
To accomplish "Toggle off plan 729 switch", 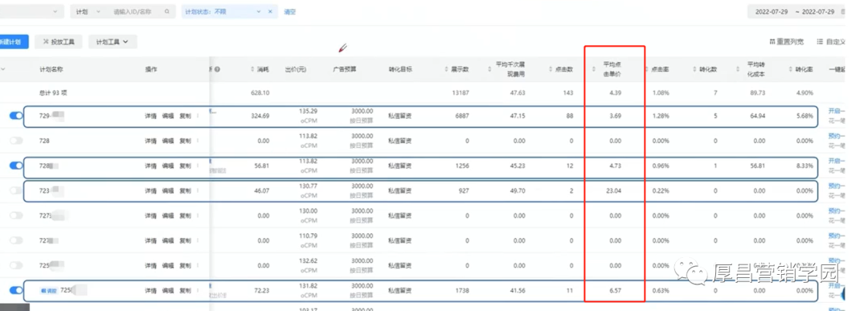I will pos(17,116).
